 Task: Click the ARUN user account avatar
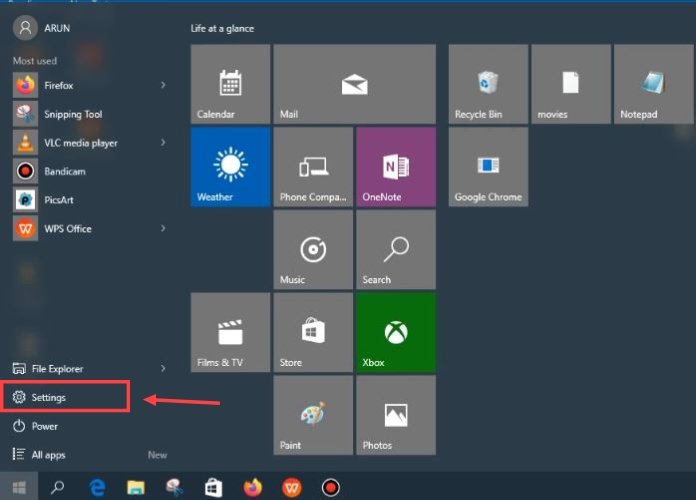click(25, 28)
